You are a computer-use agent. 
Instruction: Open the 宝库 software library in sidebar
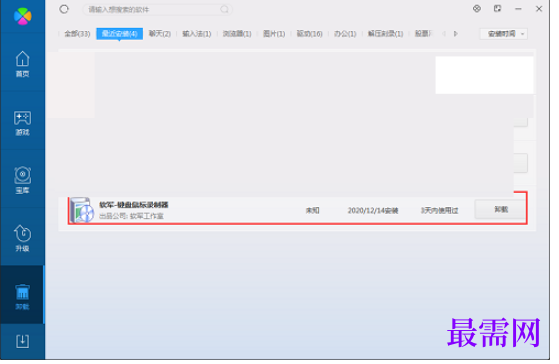click(x=22, y=180)
